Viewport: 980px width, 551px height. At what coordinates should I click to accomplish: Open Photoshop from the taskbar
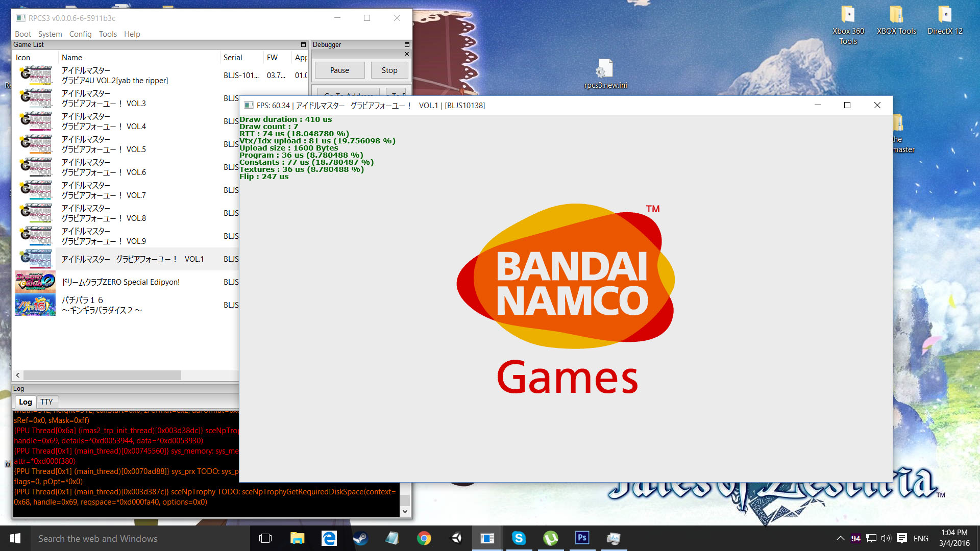pyautogui.click(x=582, y=538)
